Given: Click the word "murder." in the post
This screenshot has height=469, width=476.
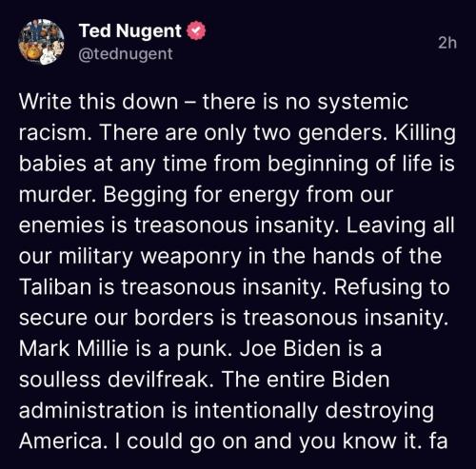Looking at the screenshot, I should [x=59, y=194].
